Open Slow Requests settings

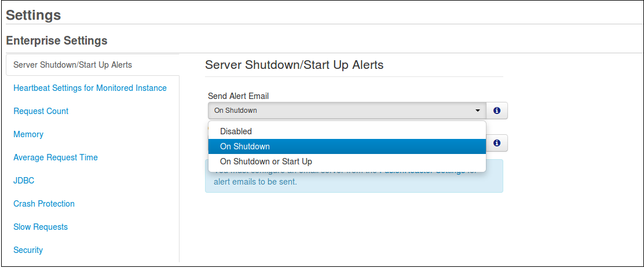point(41,226)
